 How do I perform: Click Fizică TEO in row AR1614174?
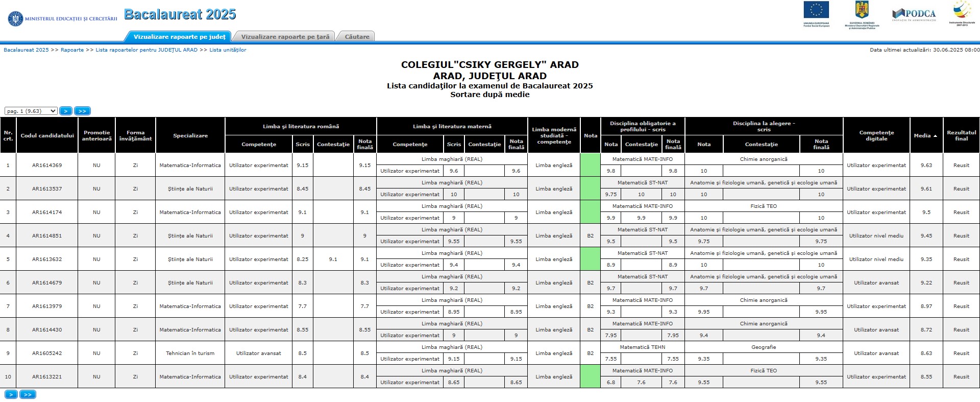(x=764, y=206)
